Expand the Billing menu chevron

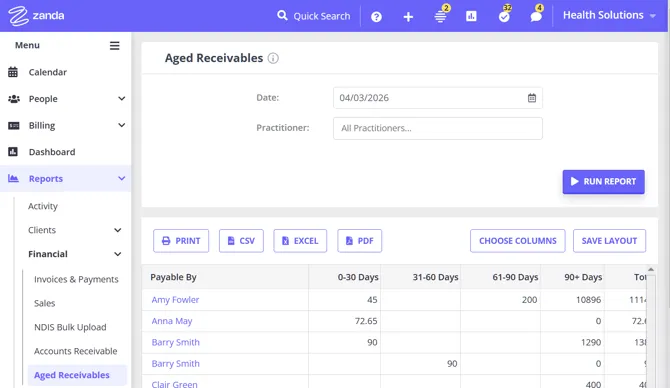click(x=121, y=125)
